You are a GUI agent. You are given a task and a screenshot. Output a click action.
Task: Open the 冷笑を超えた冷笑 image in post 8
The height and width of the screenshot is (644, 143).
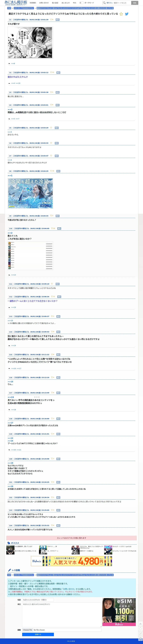coord(30,193)
